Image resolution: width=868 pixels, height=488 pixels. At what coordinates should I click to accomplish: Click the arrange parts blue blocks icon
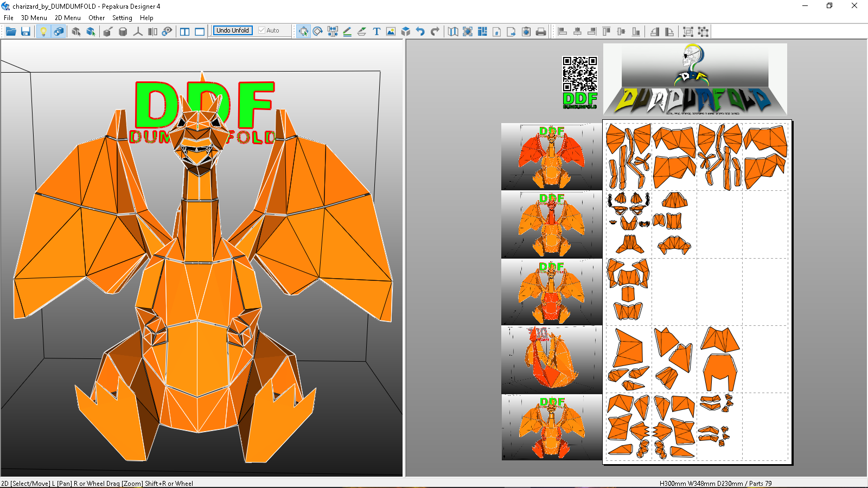click(482, 31)
